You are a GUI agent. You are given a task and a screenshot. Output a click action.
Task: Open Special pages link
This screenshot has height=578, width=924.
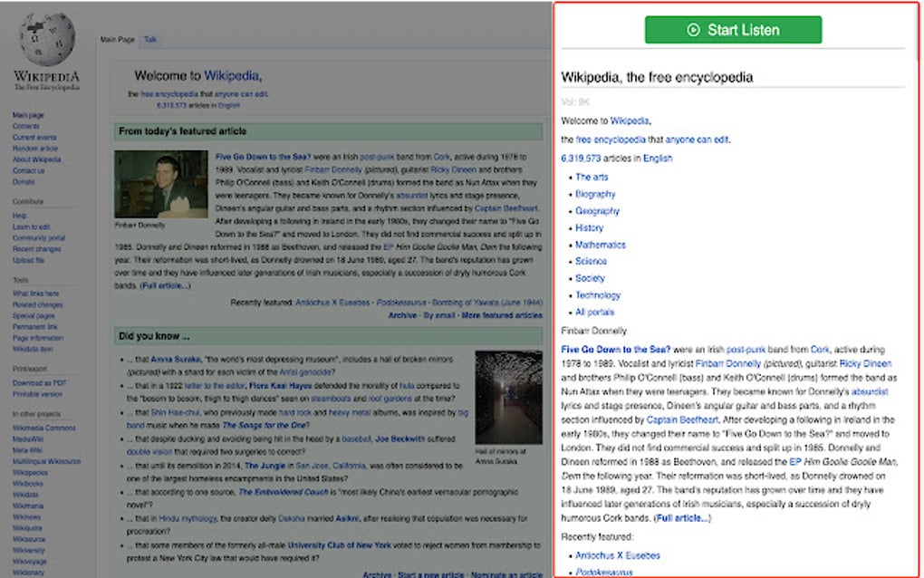(34, 316)
